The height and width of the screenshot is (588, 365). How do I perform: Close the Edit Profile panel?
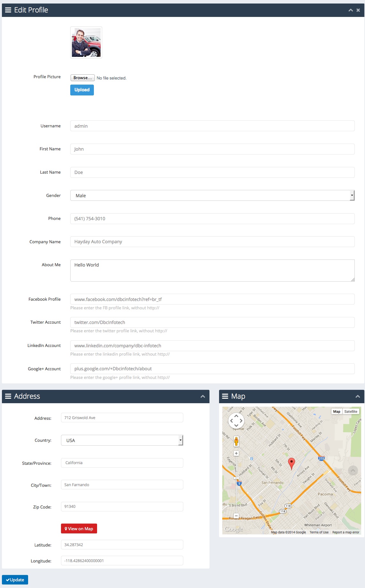(x=358, y=10)
